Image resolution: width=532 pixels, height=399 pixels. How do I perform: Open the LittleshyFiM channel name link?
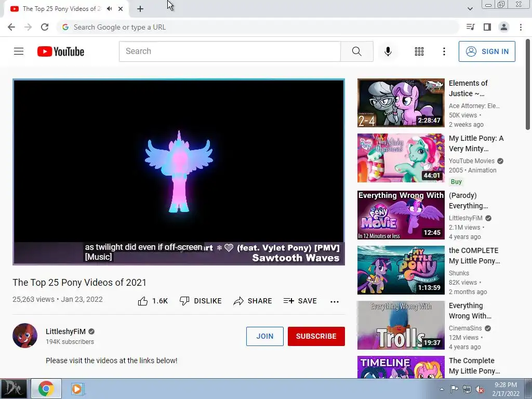(x=65, y=331)
